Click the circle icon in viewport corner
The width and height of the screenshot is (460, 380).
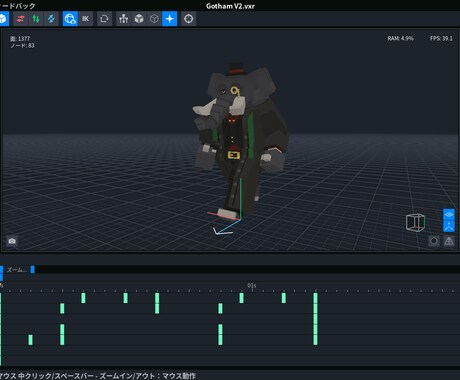[434, 241]
